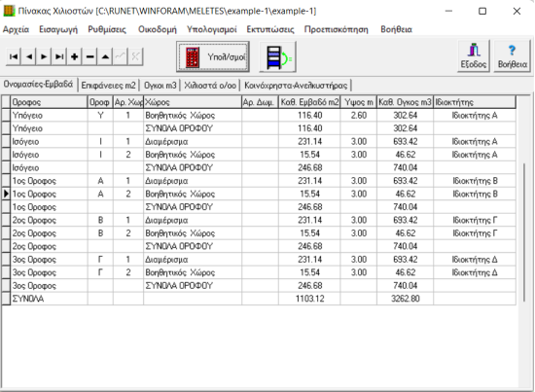Click the previous record arrow
Screen dimensions: 535x392
[29, 56]
